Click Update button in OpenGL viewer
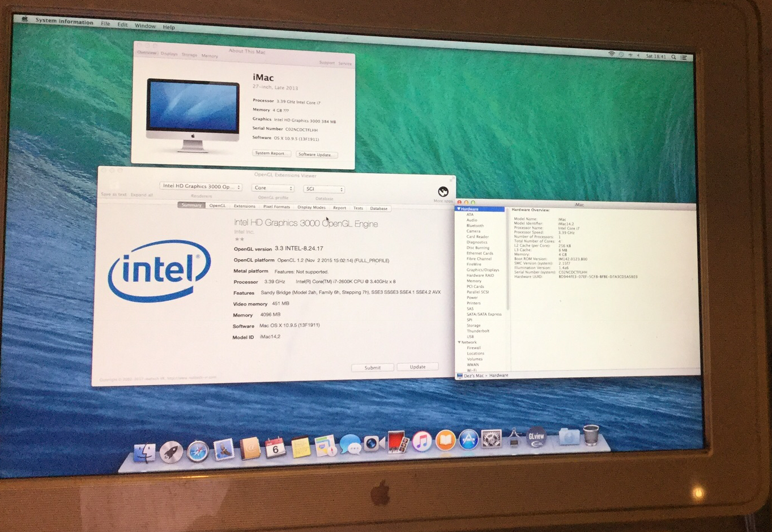 [x=417, y=367]
